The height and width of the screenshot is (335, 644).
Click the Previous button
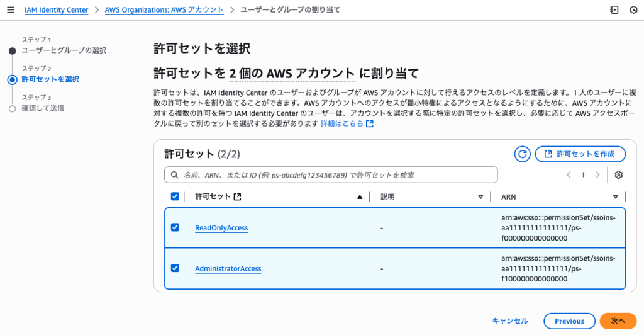point(569,321)
